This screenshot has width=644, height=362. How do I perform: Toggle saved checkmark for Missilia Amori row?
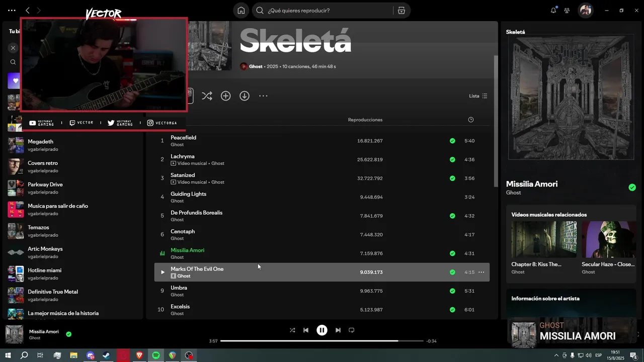tap(452, 253)
